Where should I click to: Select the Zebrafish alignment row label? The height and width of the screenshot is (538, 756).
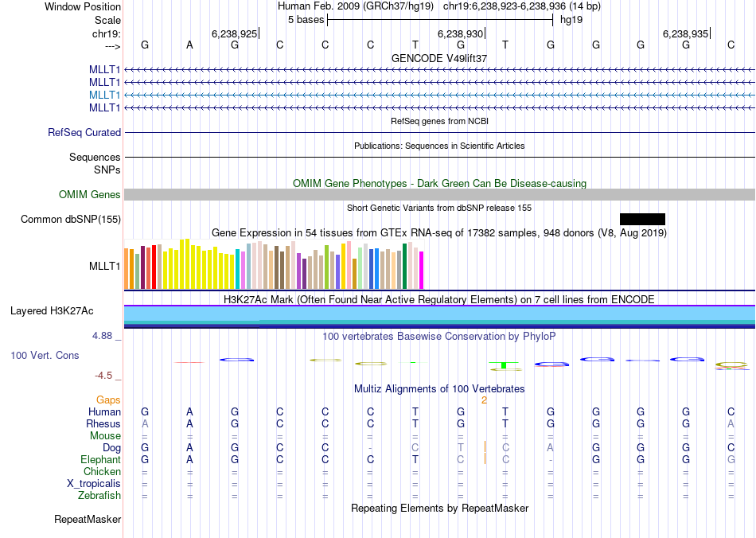click(x=99, y=496)
